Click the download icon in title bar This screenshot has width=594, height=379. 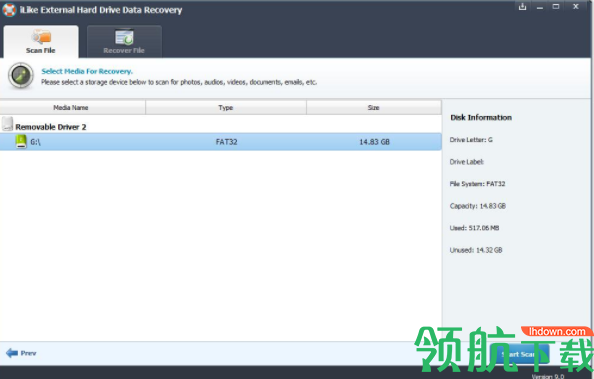[x=522, y=6]
